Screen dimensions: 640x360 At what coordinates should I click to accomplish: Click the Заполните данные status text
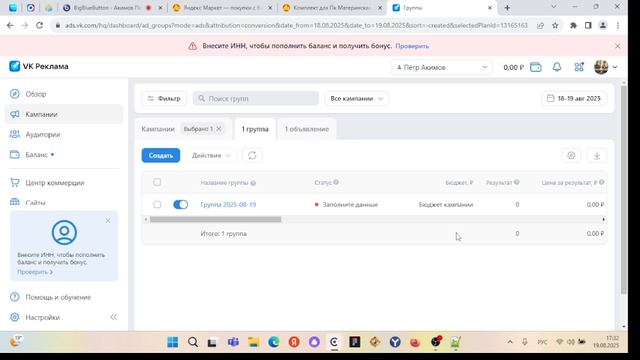point(350,204)
